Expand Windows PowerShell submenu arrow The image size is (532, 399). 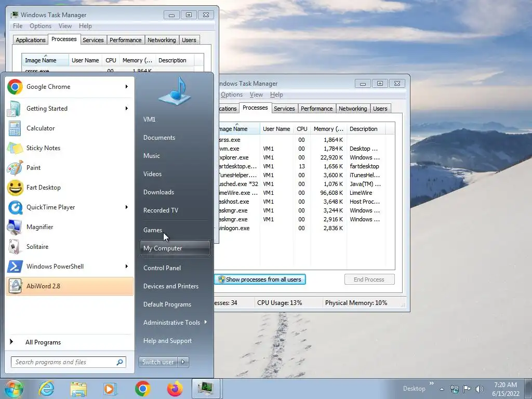click(x=127, y=267)
